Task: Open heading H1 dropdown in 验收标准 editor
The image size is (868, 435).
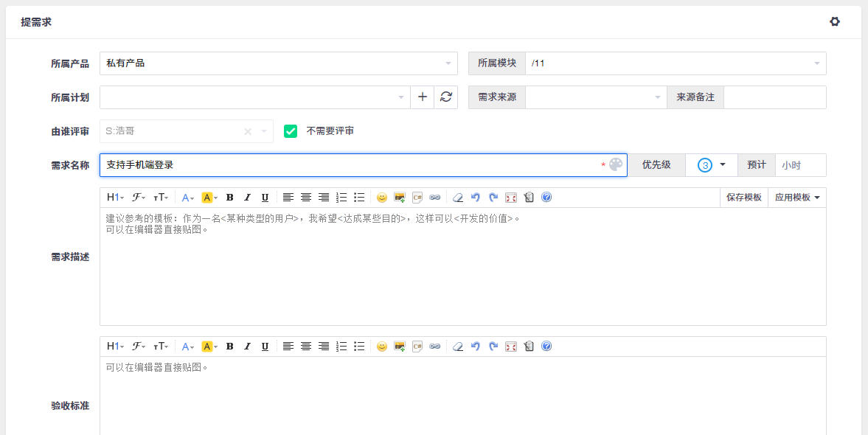Action: [x=115, y=346]
